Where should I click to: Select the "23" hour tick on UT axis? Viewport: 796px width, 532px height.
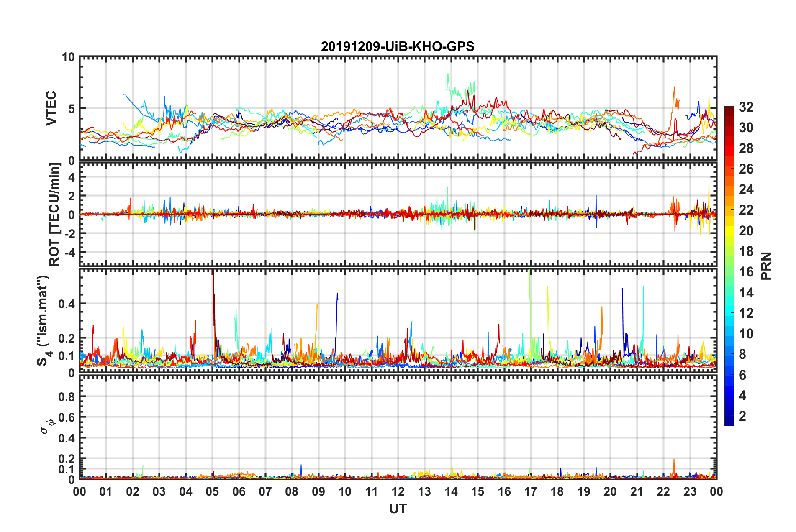click(x=690, y=491)
